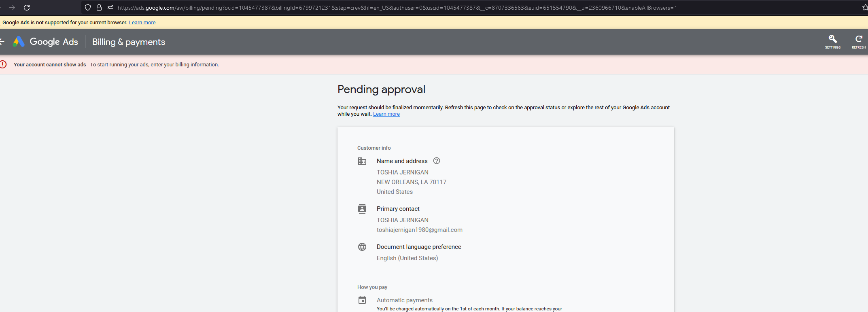This screenshot has width=868, height=312.
Task: Click the Customer info section header
Action: coord(374,148)
